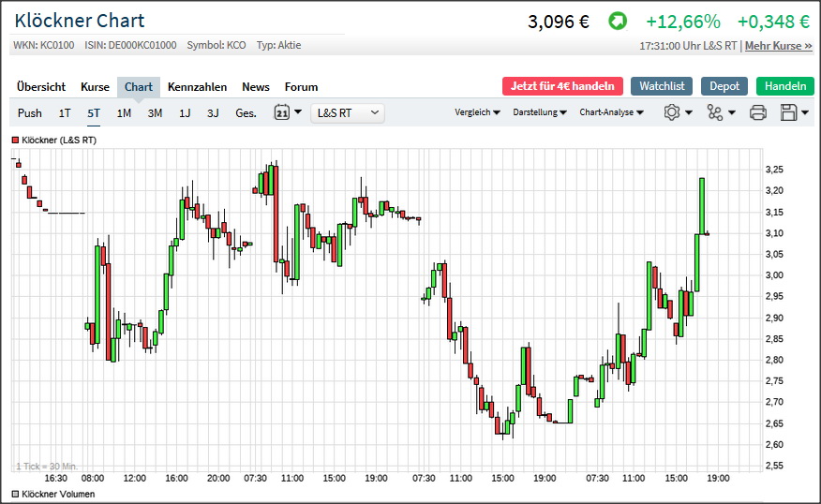The width and height of the screenshot is (821, 504).
Task: Click the 3,25 price axis label
Action: click(774, 170)
